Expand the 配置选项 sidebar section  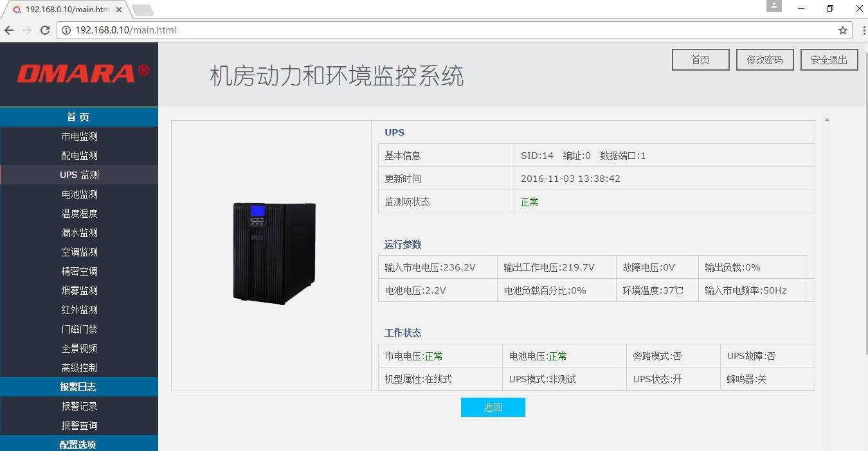pos(78,444)
